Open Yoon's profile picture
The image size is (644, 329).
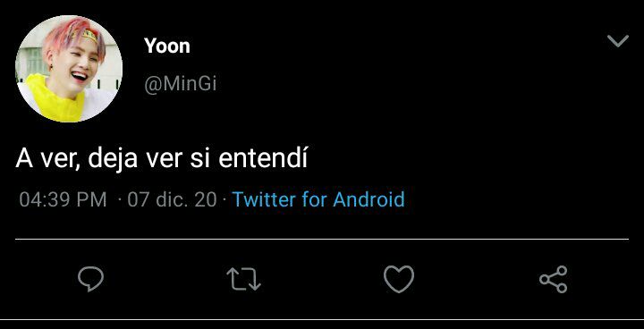pos(69,69)
